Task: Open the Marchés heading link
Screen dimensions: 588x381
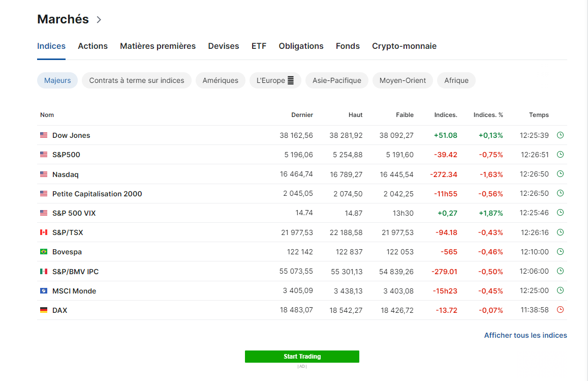Action: 63,19
